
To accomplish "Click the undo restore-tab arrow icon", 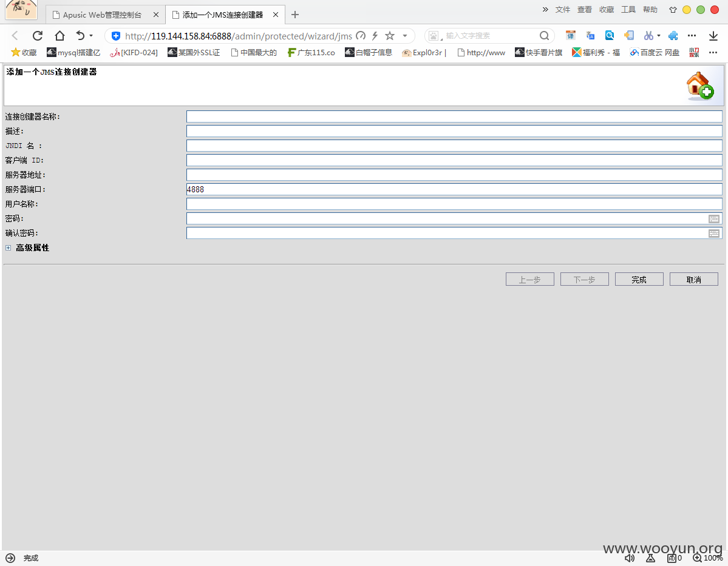I will click(80, 36).
